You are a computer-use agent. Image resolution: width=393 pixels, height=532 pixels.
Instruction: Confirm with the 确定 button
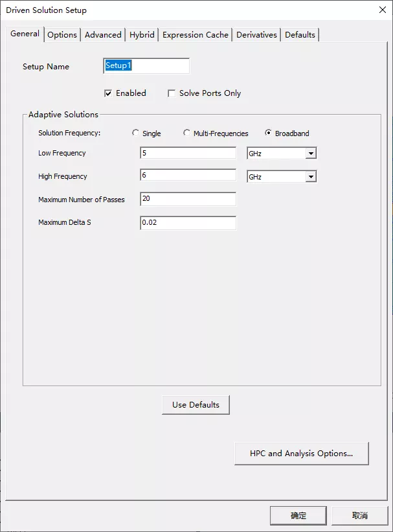click(x=298, y=516)
